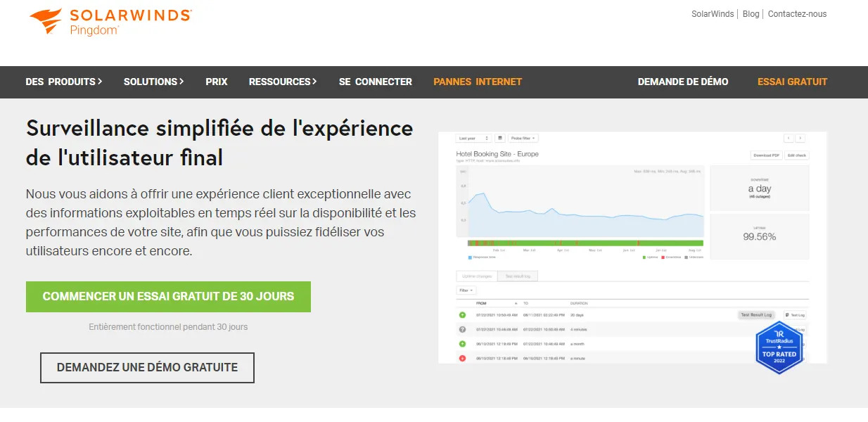Image resolution: width=868 pixels, height=422 pixels.
Task: Open the Filter dropdown above the table
Action: pos(466,290)
